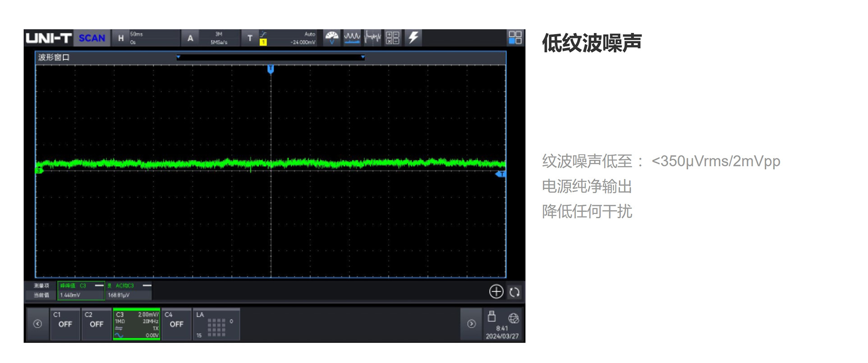868x363 pixels.
Task: Click the 降低任何干扰 description line
Action: [x=587, y=211]
